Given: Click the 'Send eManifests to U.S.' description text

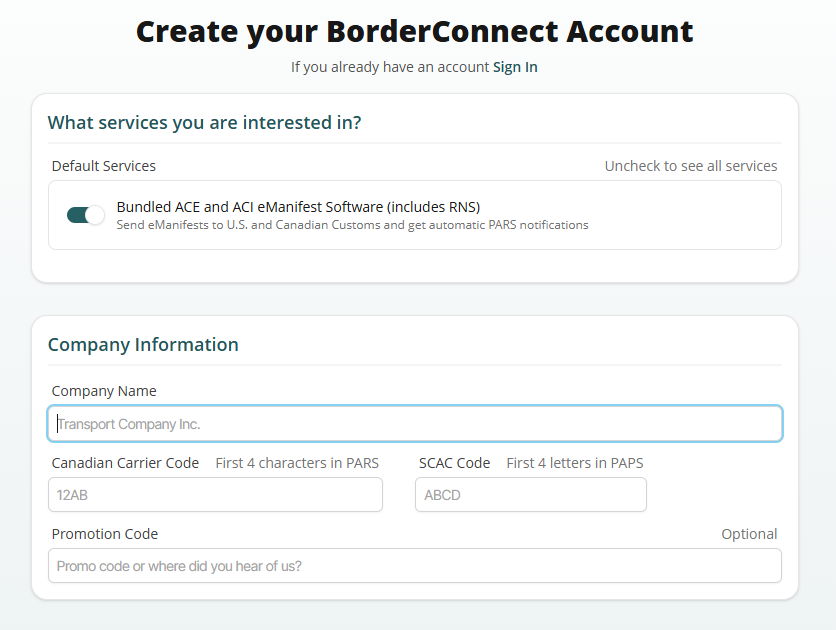Looking at the screenshot, I should point(352,225).
